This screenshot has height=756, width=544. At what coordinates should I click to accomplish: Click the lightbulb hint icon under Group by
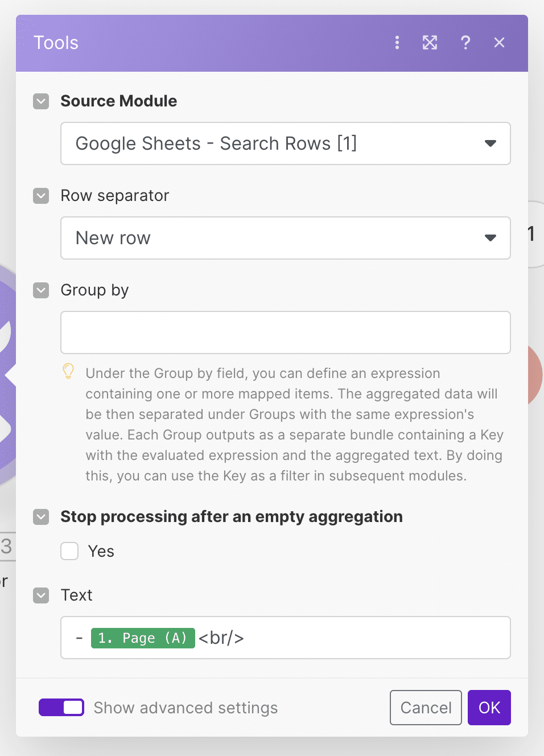coord(68,372)
